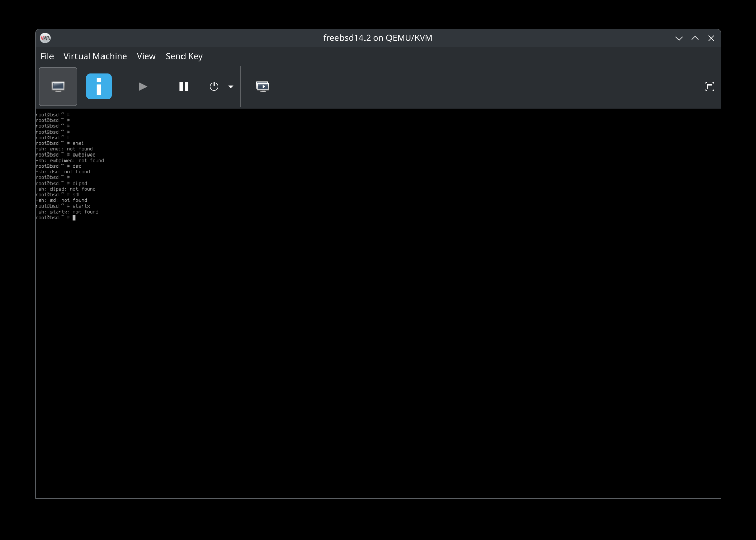Click the 'freebsd14.2 on QEMU/KVM' title text
This screenshot has height=540, width=756.
point(378,38)
